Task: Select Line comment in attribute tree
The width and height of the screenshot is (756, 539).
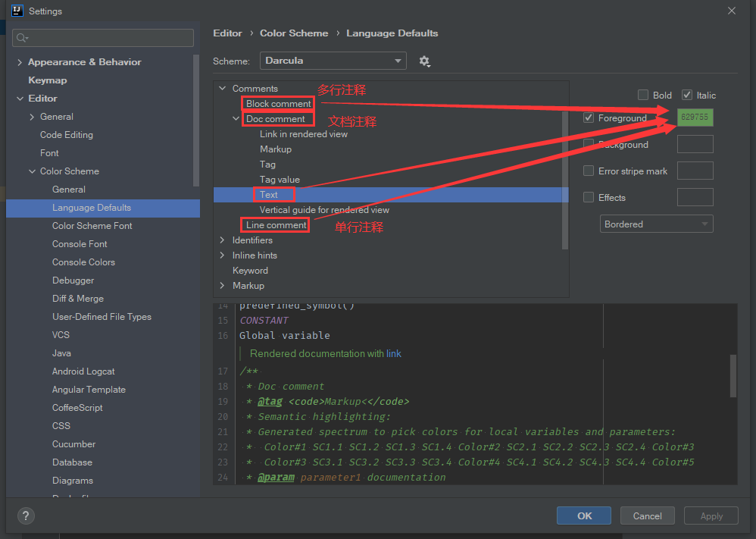Action: coord(276,225)
